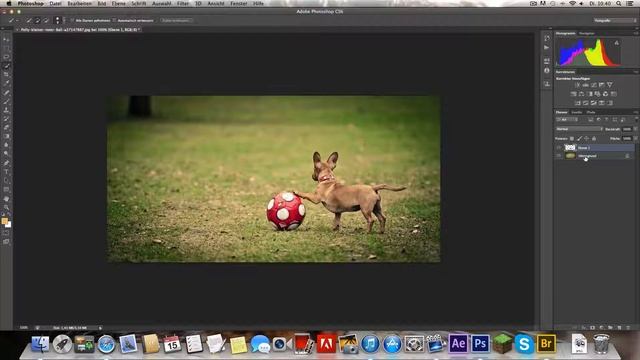Click the lock icon on Hintergrund layer
The height and width of the screenshot is (360, 640).
[627, 156]
